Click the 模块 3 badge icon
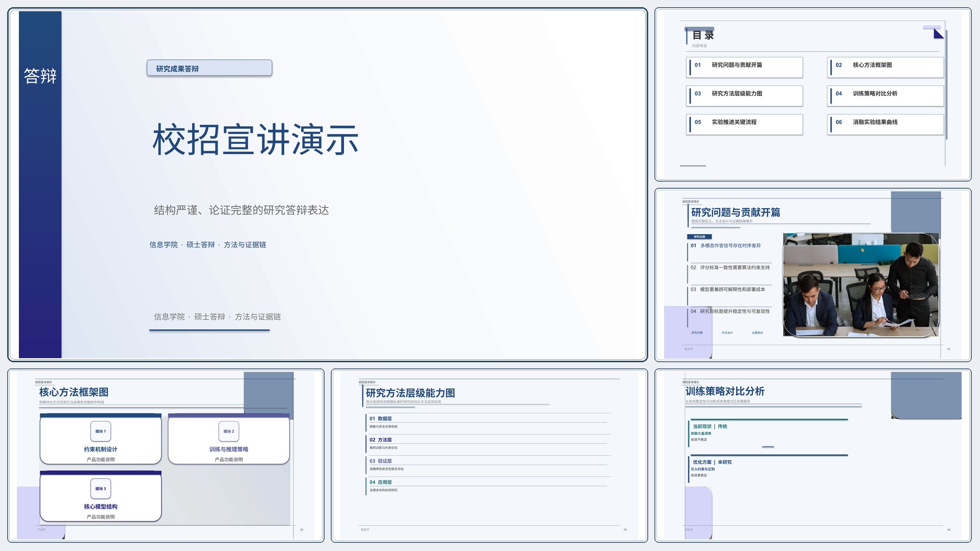The width and height of the screenshot is (980, 551). [101, 489]
